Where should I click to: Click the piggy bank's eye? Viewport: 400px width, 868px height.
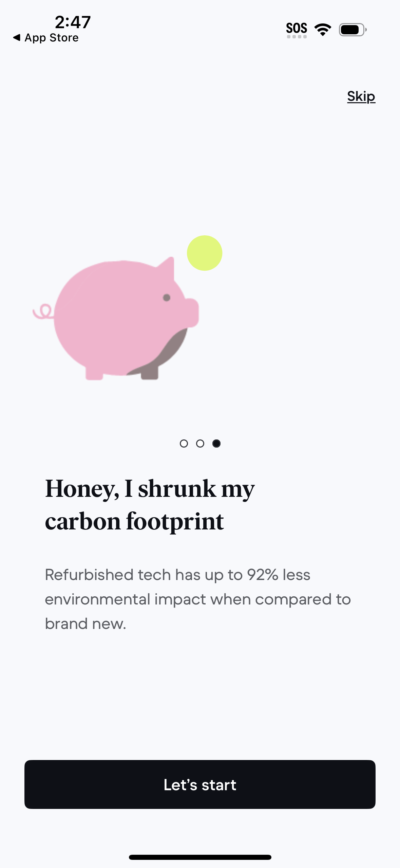tap(167, 298)
